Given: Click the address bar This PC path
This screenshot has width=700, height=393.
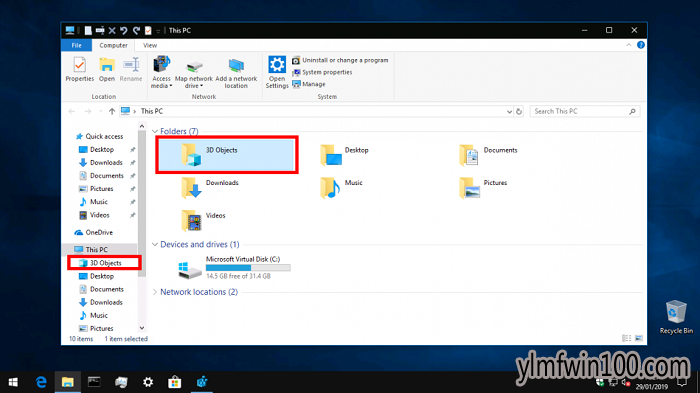Looking at the screenshot, I should [152, 111].
